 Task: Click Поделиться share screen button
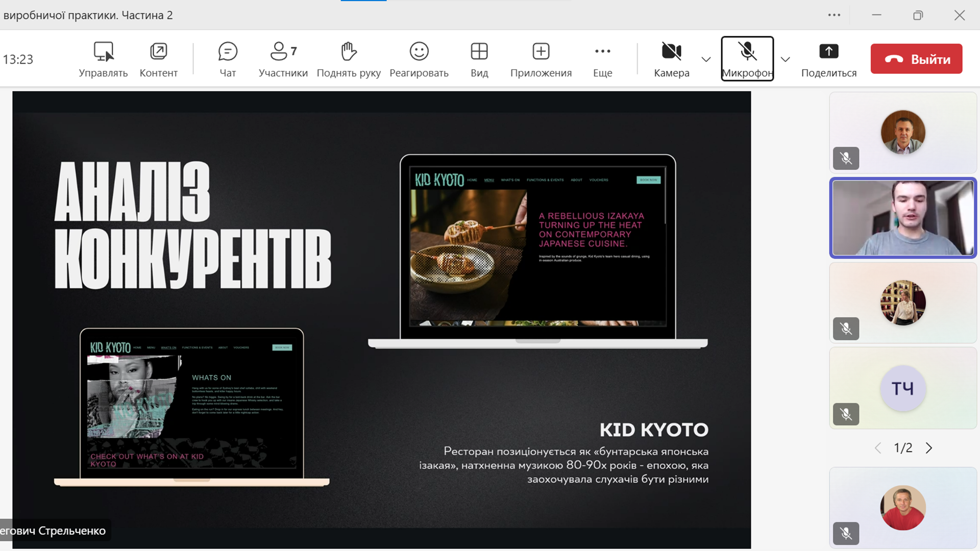click(x=828, y=52)
